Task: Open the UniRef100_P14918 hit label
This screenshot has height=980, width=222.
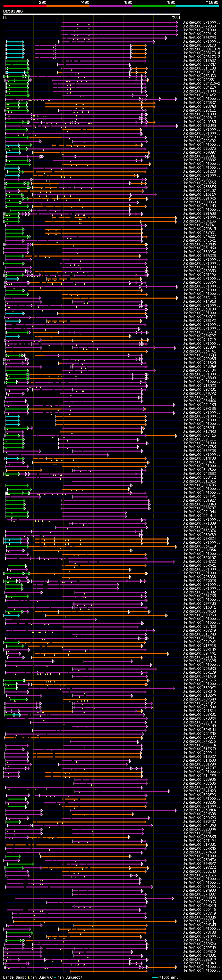Action: (x=199, y=301)
